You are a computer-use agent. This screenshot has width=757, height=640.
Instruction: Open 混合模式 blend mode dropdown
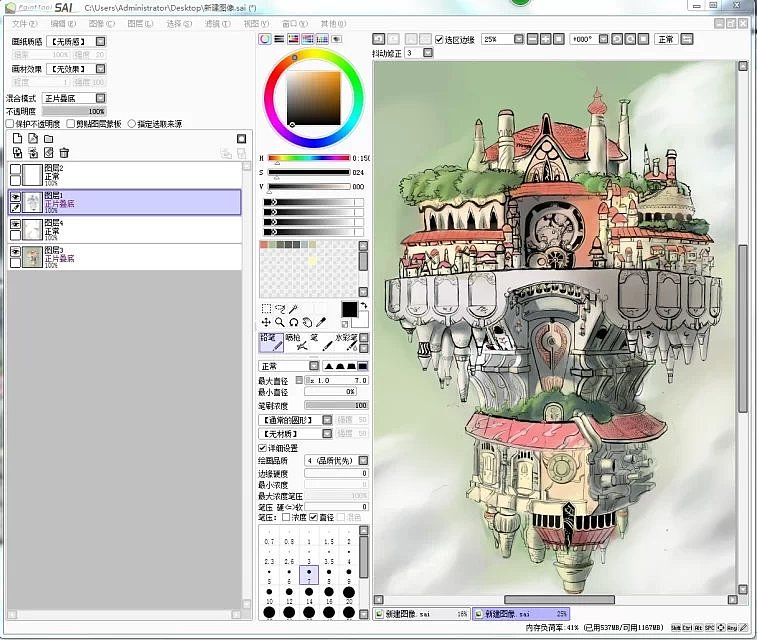pyautogui.click(x=100, y=98)
